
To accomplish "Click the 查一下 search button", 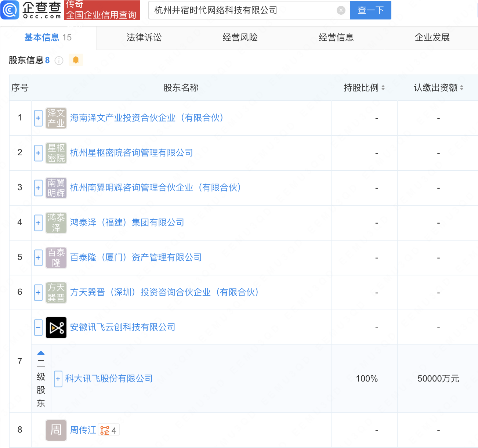I will coord(370,10).
